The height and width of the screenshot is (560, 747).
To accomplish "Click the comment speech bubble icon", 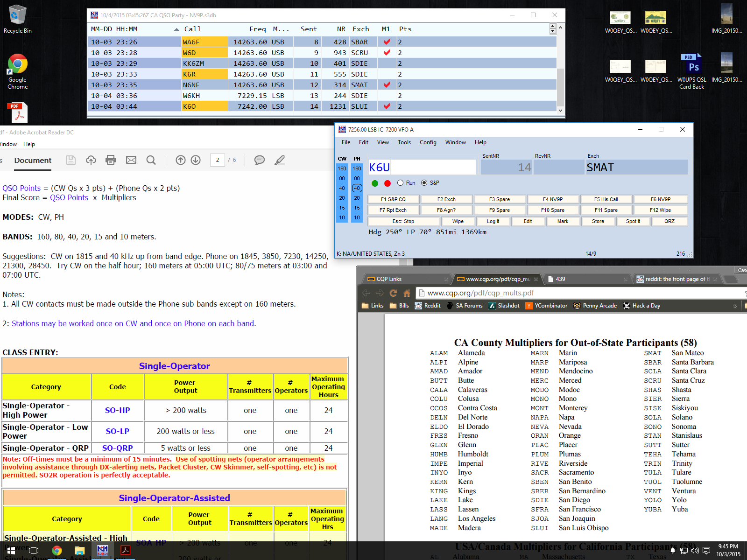I will [x=260, y=160].
